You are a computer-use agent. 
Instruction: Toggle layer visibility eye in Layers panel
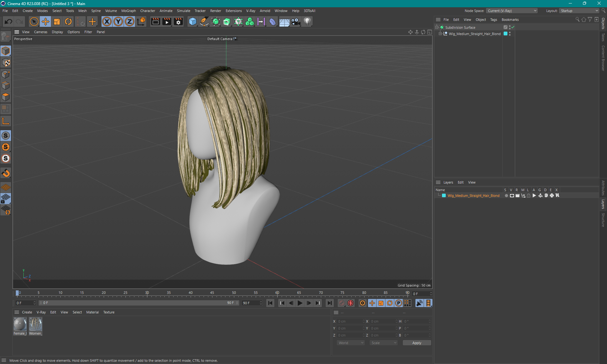pyautogui.click(x=512, y=196)
